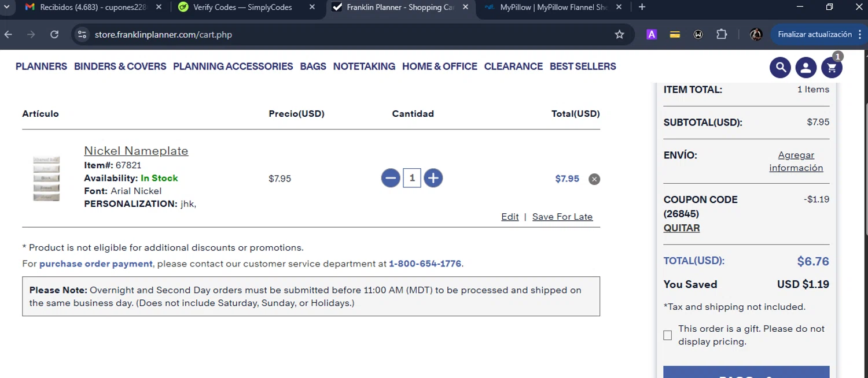Viewport: 868px width, 378px height.
Task: Click the search magnifier icon
Action: (780, 68)
